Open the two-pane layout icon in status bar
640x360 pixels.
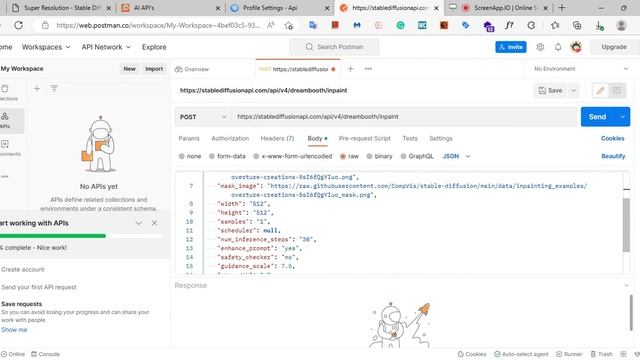pos(623,354)
